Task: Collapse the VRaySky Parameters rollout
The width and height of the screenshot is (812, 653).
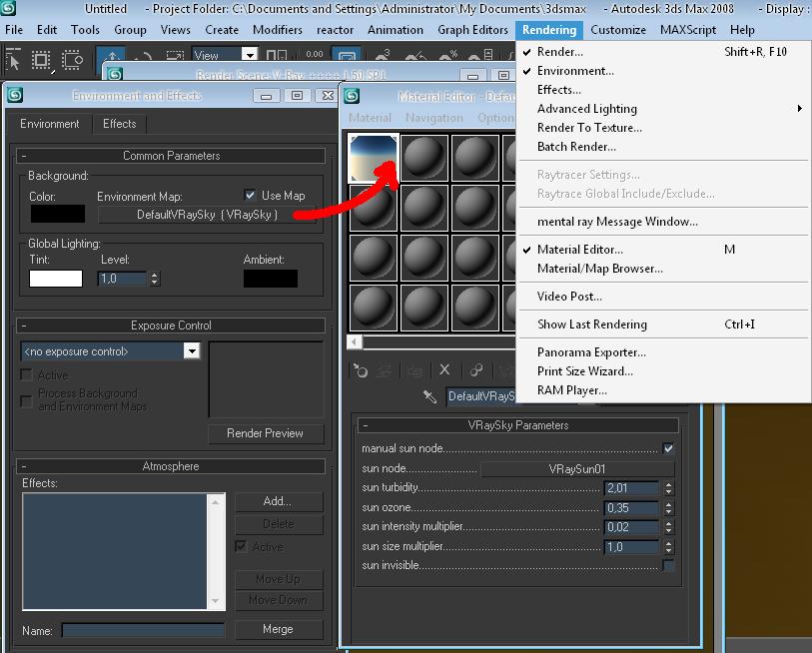Action: point(517,425)
